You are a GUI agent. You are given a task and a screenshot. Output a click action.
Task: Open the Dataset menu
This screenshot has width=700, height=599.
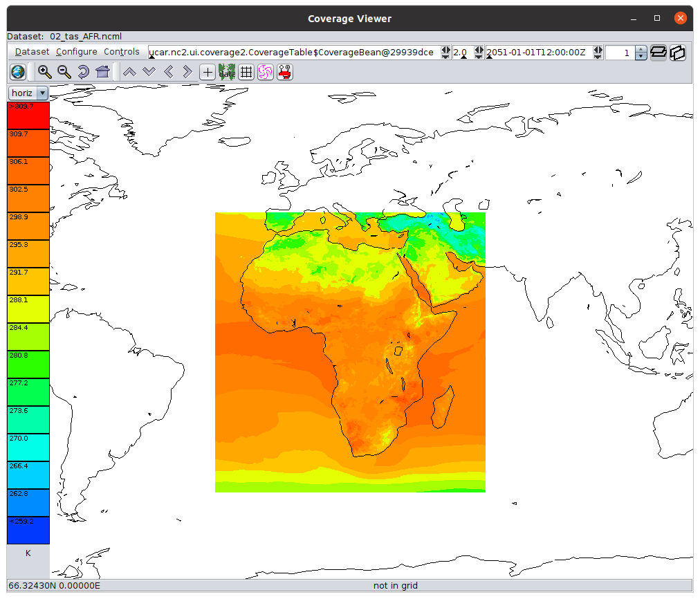[32, 52]
